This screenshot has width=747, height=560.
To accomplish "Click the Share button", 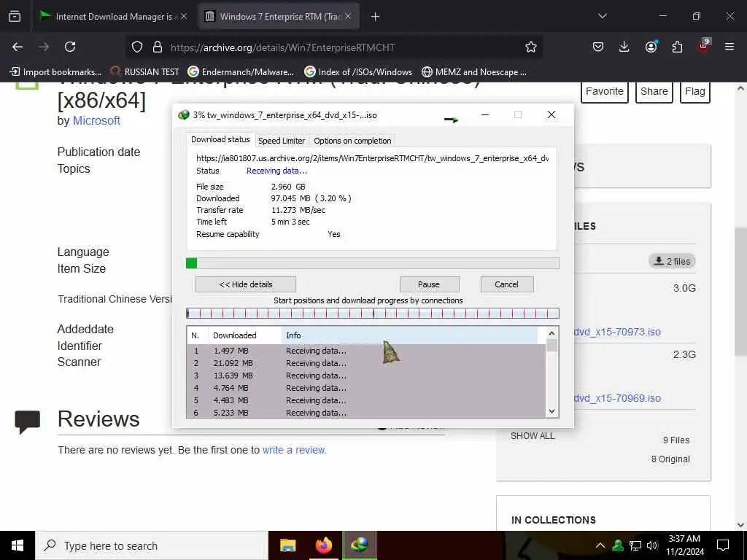I will [x=654, y=91].
